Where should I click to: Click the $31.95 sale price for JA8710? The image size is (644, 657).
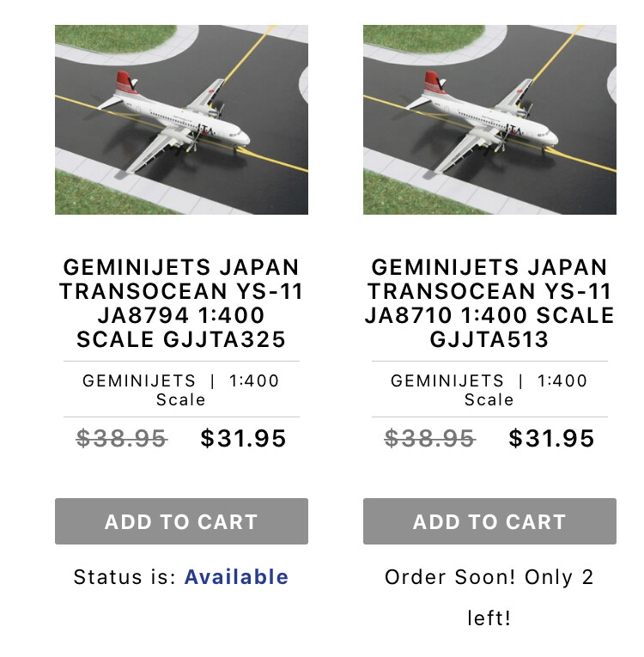click(x=551, y=439)
